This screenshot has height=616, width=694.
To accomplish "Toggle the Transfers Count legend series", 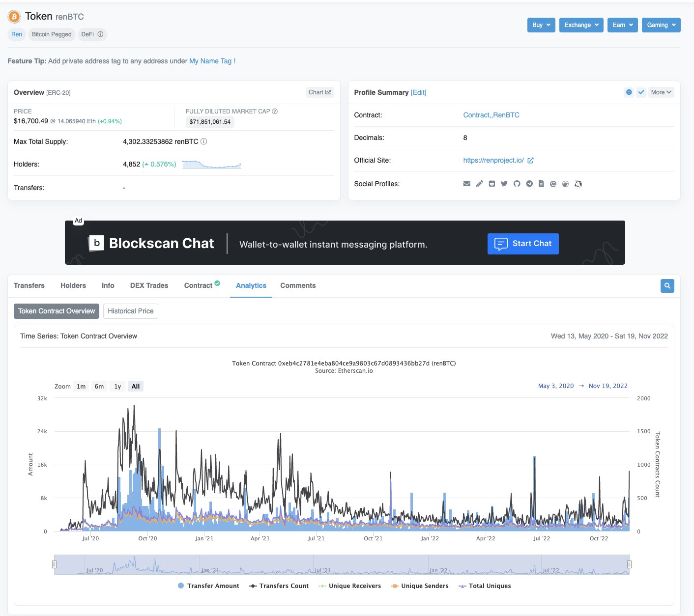I will click(x=279, y=586).
